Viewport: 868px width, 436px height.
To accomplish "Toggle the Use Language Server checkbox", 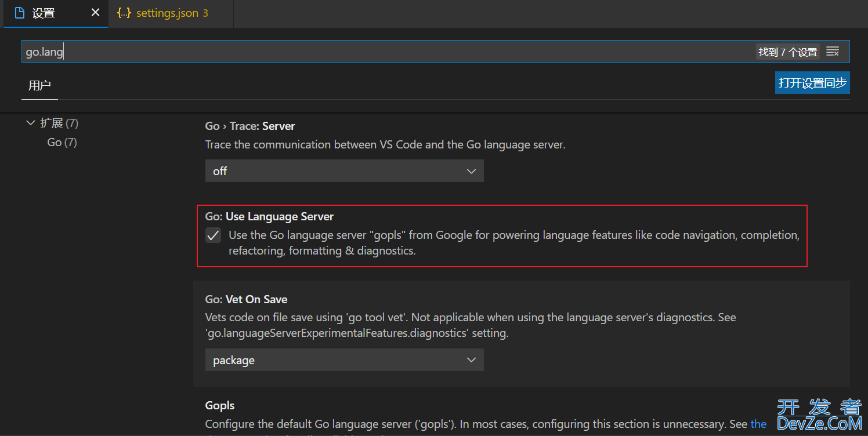I will click(213, 235).
